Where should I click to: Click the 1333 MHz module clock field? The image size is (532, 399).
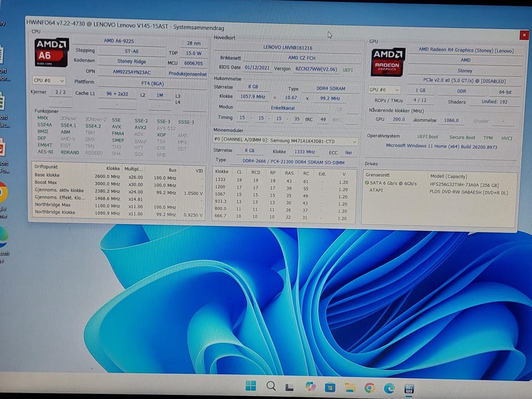click(305, 152)
